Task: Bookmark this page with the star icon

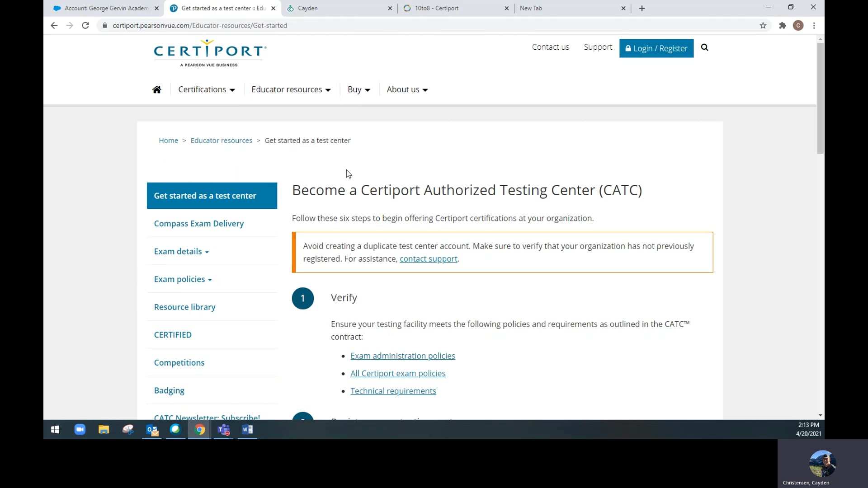Action: coord(763,25)
